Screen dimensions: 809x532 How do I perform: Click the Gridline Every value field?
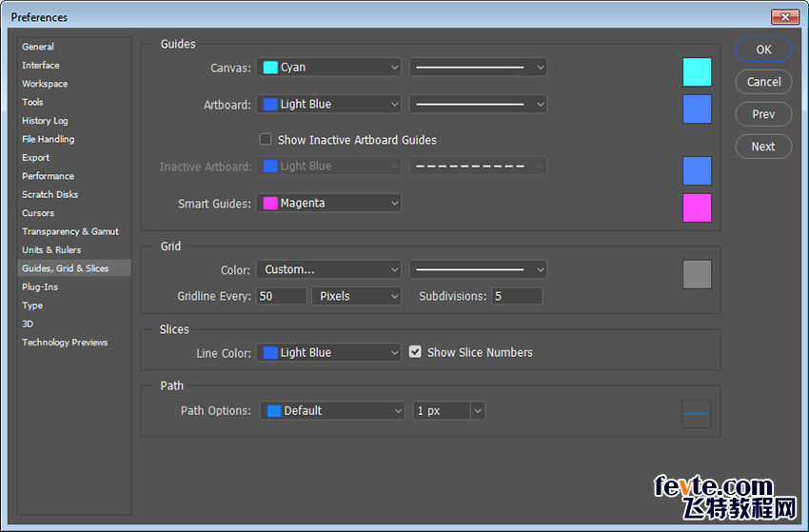coord(282,296)
